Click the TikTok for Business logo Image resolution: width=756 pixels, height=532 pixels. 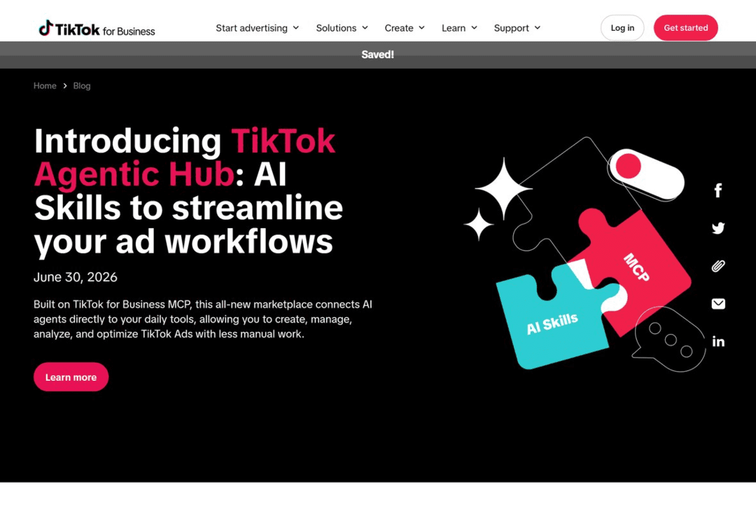tap(97, 29)
